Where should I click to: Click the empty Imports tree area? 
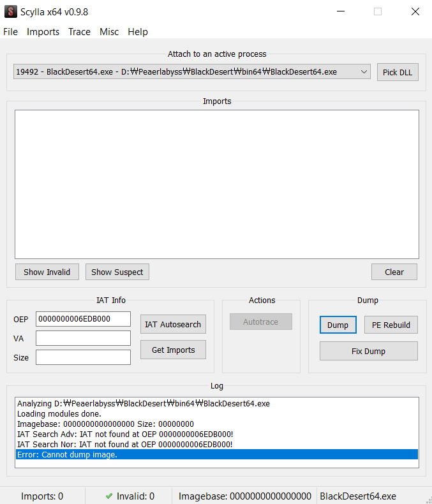pos(217,184)
